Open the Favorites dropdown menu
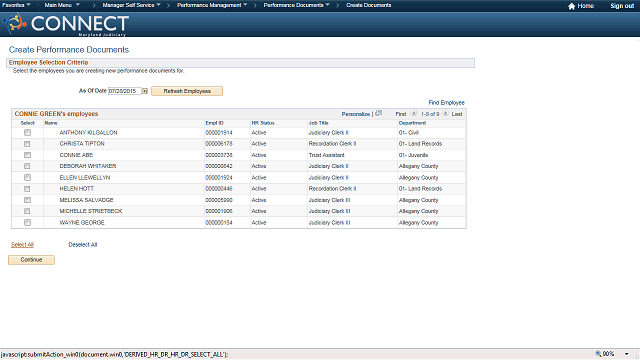640x360 pixels. [16, 5]
